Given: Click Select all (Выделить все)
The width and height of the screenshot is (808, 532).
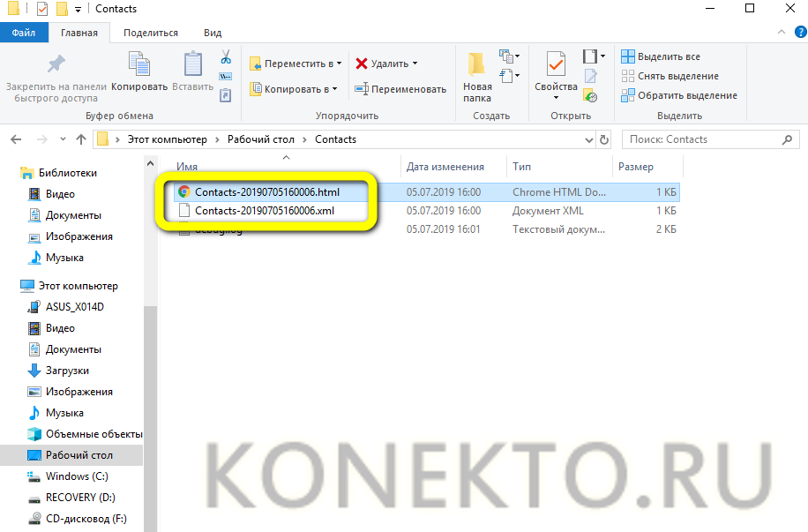Looking at the screenshot, I should [661, 56].
